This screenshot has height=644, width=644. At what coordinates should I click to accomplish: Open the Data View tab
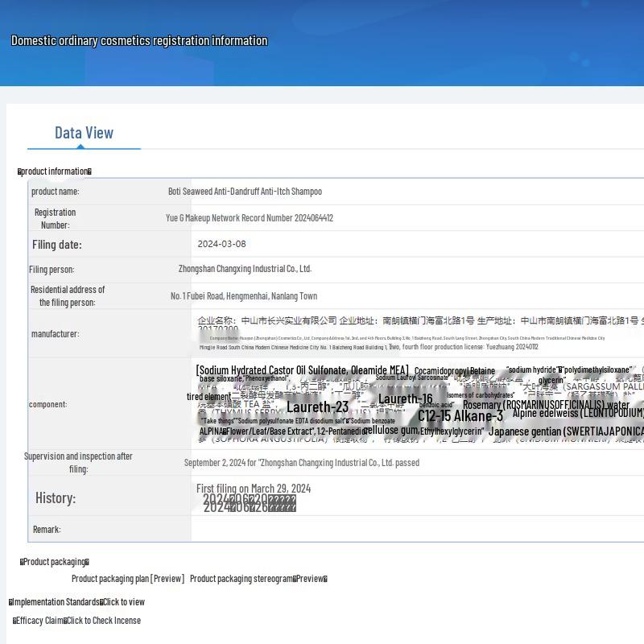pos(85,133)
